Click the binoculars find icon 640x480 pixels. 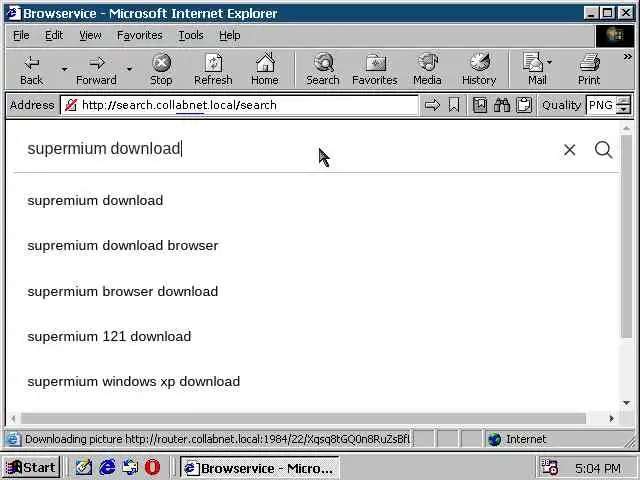tap(502, 105)
